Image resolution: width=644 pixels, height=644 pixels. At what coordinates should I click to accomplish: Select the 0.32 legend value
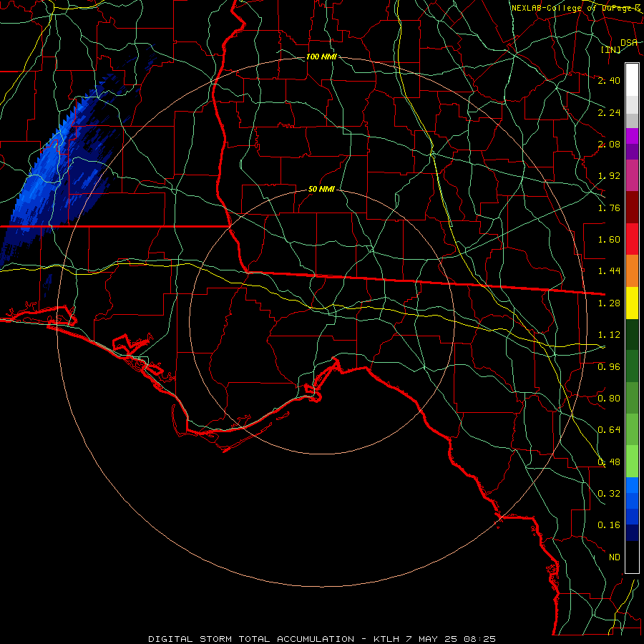[x=609, y=494]
